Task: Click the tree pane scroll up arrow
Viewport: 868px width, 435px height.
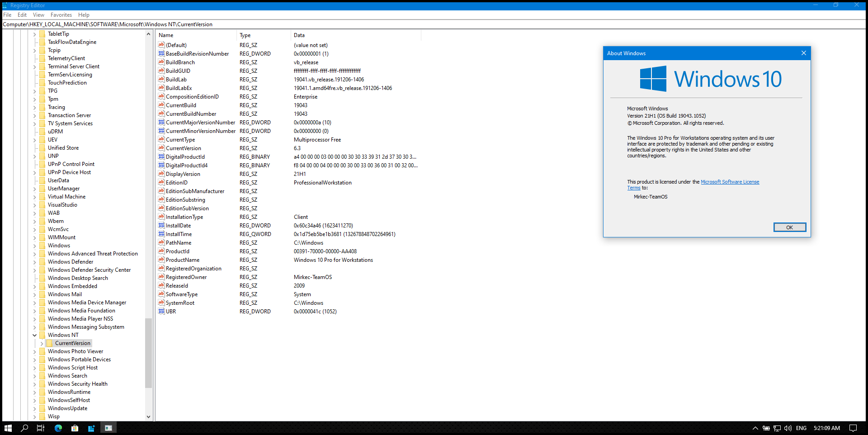Action: [x=148, y=34]
